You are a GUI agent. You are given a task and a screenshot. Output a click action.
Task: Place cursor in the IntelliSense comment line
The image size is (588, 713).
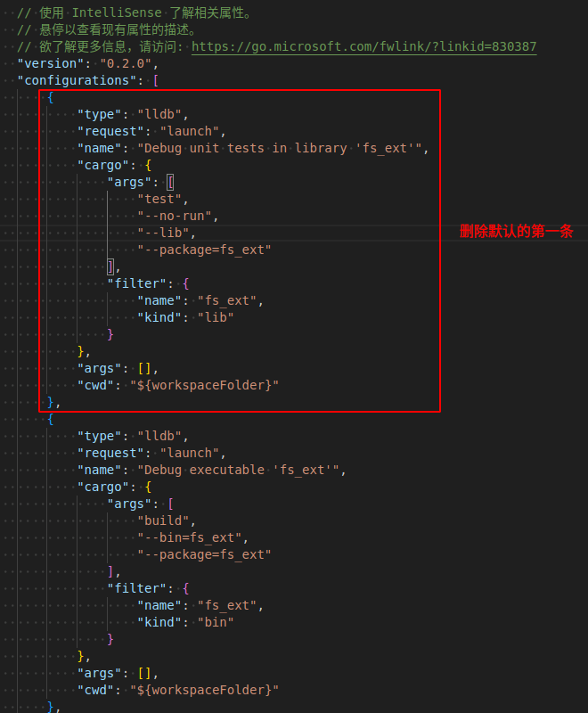tap(135, 12)
